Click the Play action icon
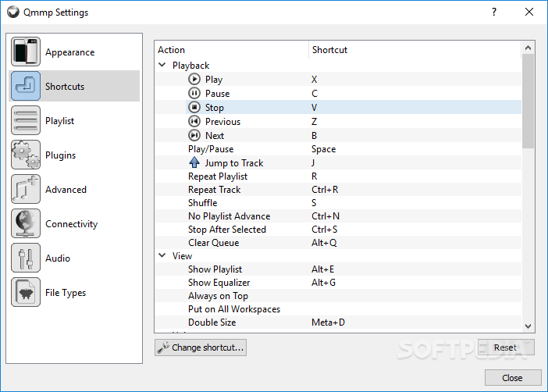 [194, 79]
